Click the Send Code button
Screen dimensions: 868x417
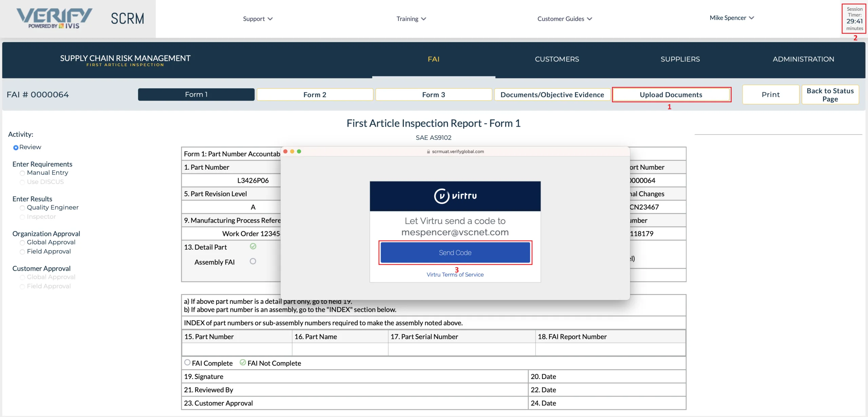point(455,252)
